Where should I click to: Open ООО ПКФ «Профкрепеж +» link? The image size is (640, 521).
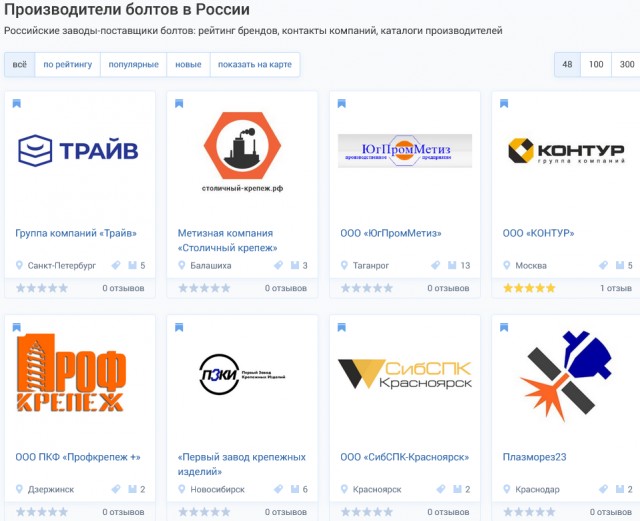[x=78, y=457]
